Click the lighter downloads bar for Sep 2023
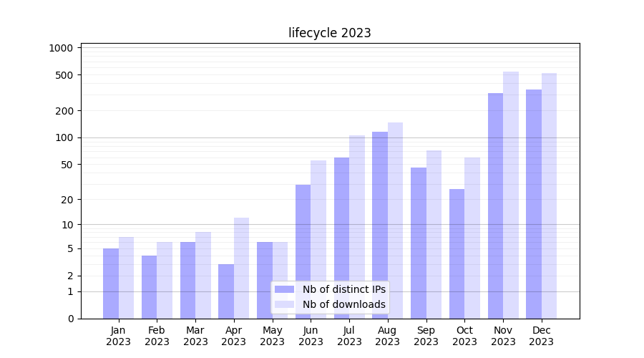This screenshot has height=358, width=644. [434, 234]
